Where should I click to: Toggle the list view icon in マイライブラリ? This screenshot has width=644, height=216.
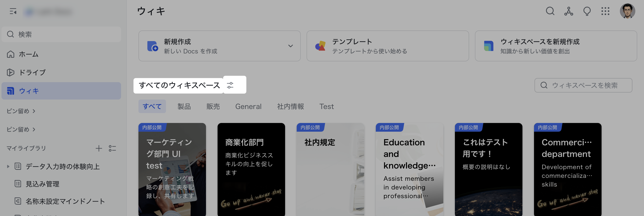coord(112,148)
